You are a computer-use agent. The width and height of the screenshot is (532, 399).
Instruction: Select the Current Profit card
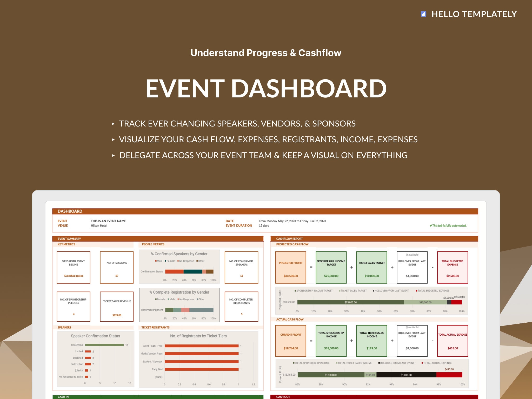(291, 341)
